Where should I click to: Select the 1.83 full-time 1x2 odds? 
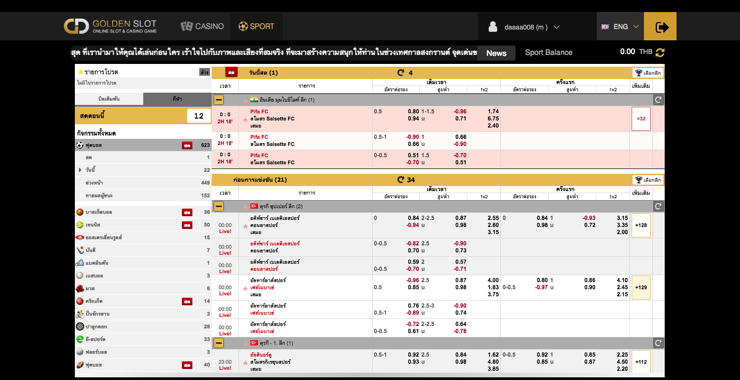click(x=493, y=287)
